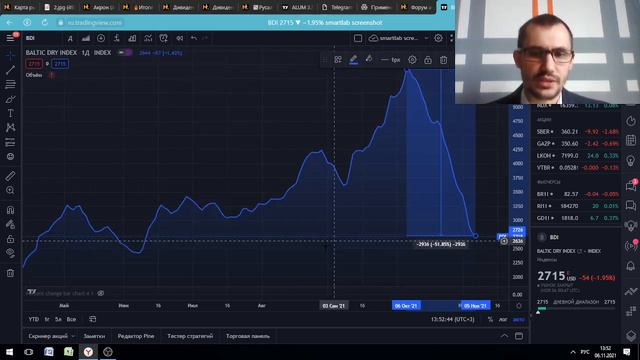Open the go-to-date calendar icon
The width and height of the screenshot is (640, 360).
(93, 319)
